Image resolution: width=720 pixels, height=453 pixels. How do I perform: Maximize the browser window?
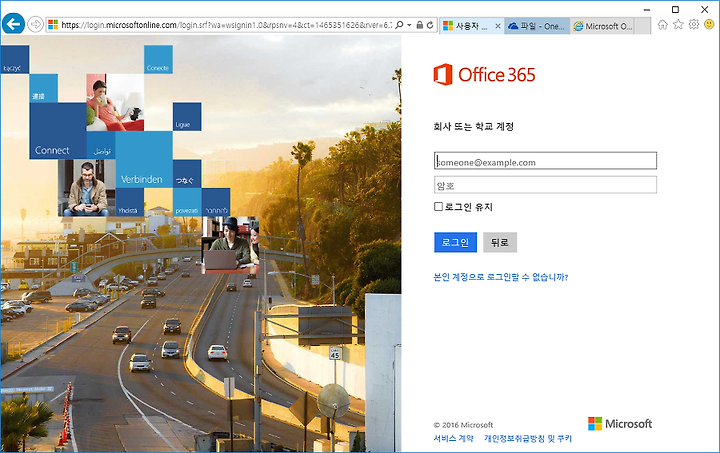675,9
